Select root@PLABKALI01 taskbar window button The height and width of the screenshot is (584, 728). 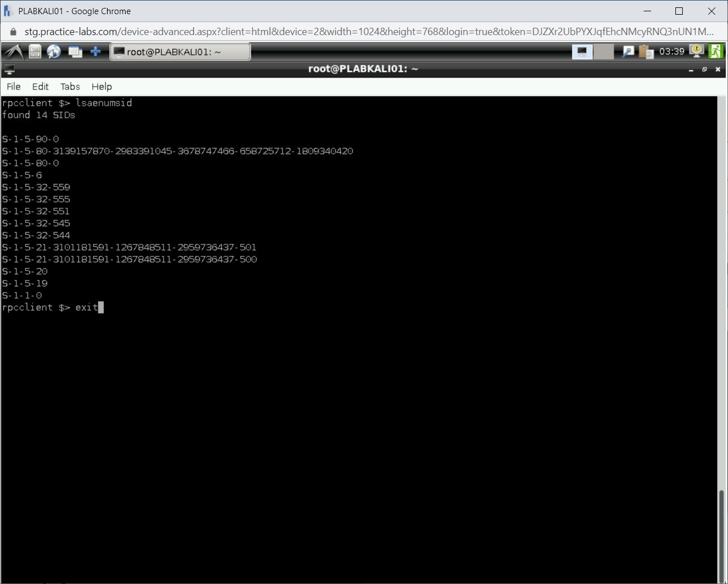point(180,52)
